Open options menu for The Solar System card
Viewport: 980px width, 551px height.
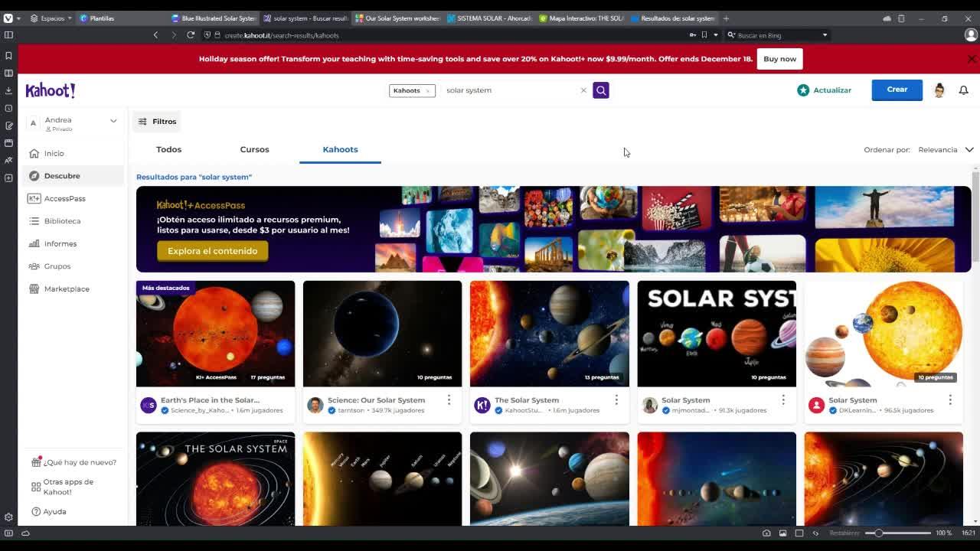(x=616, y=400)
